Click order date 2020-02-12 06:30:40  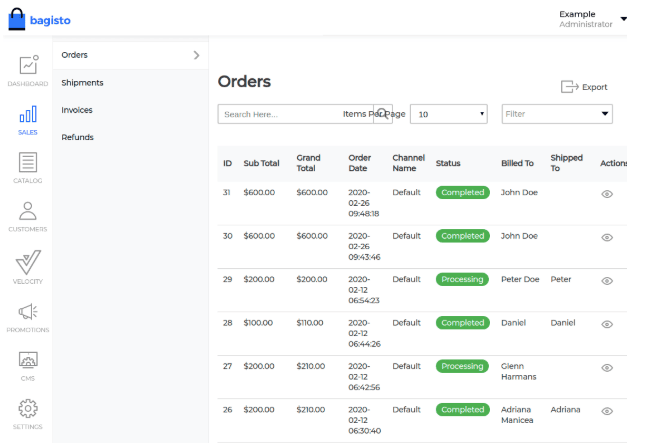(x=364, y=420)
